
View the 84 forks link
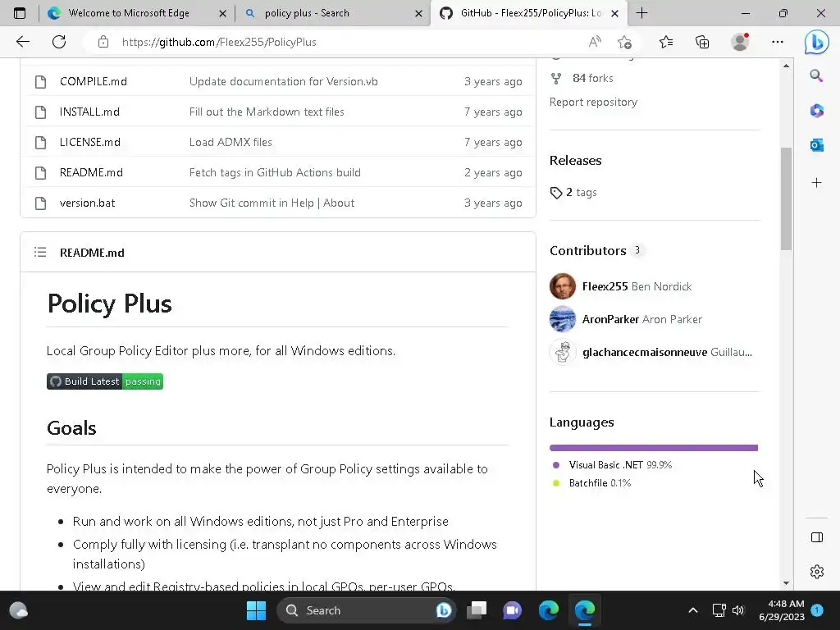(x=592, y=78)
